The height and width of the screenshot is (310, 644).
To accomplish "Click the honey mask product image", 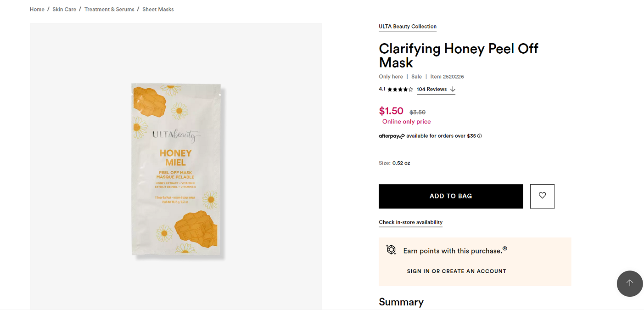I will pos(176,170).
